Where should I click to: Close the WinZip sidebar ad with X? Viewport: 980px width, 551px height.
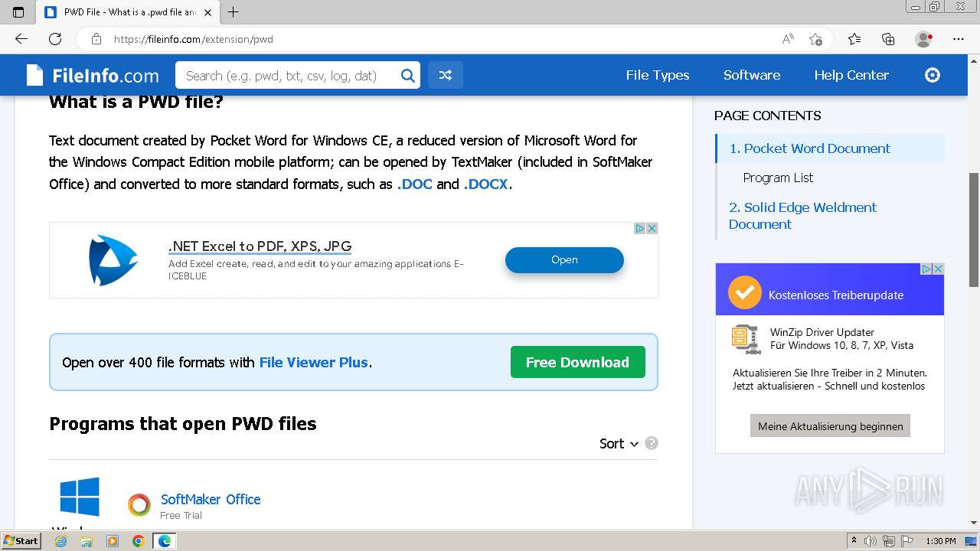point(938,269)
